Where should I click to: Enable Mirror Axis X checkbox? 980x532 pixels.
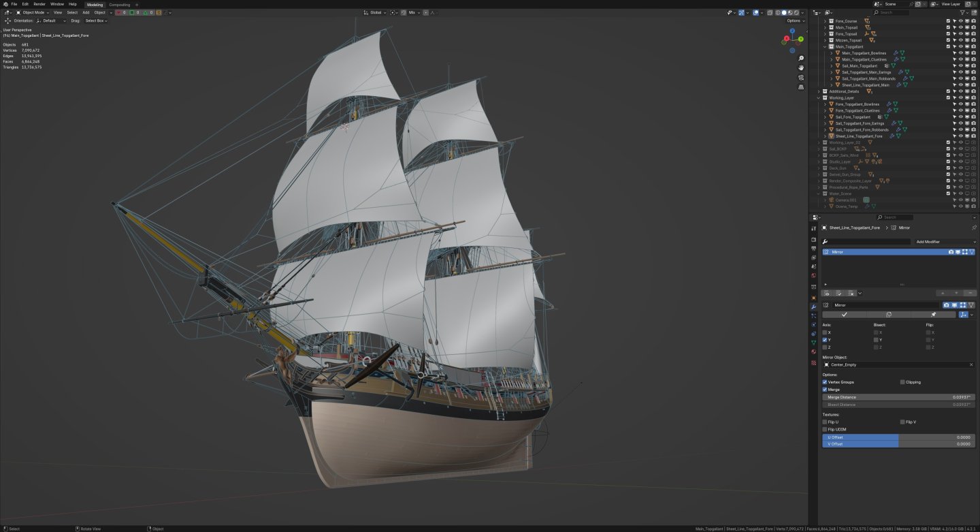coord(825,332)
